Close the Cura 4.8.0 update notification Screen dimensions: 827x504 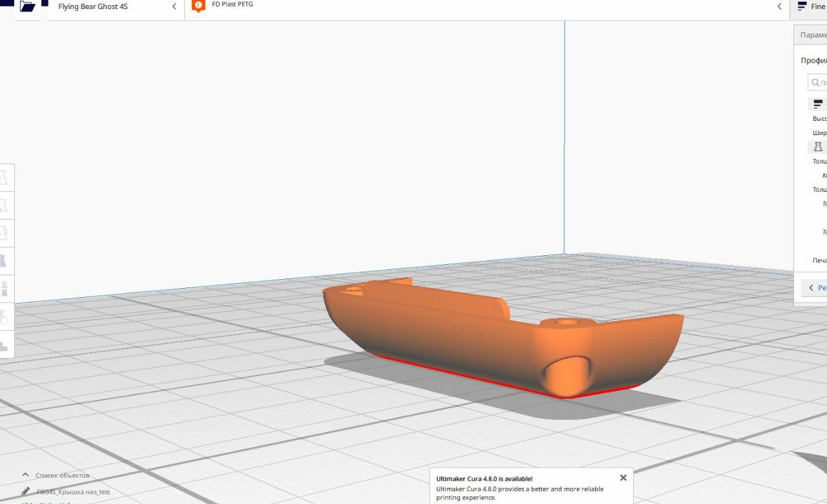[623, 478]
